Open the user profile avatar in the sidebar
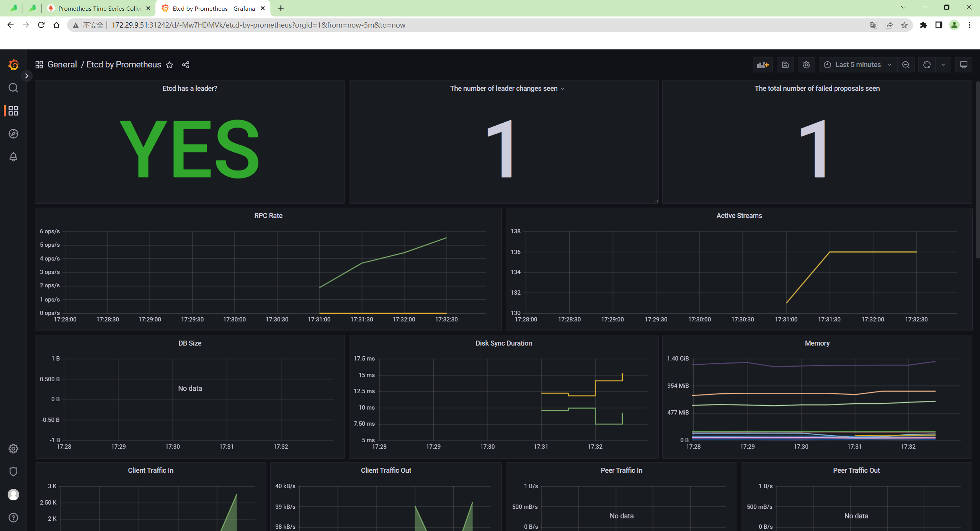Image resolution: width=980 pixels, height=531 pixels. point(13,495)
